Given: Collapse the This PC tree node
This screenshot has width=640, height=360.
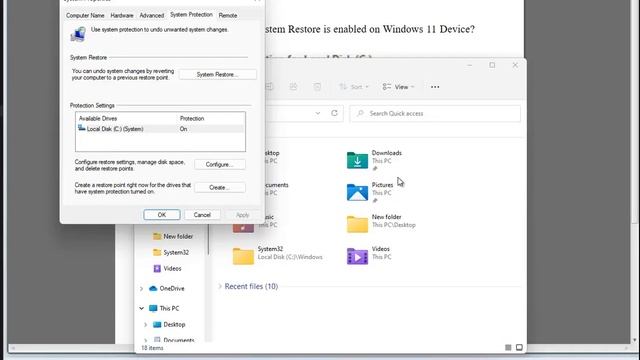Looking at the screenshot, I should coord(142,308).
